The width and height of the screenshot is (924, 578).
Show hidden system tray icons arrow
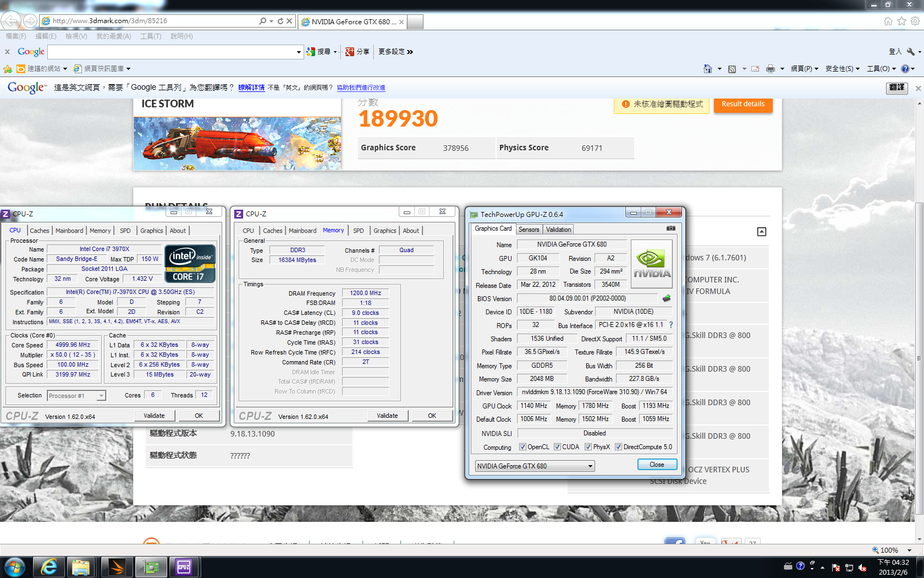pos(822,568)
